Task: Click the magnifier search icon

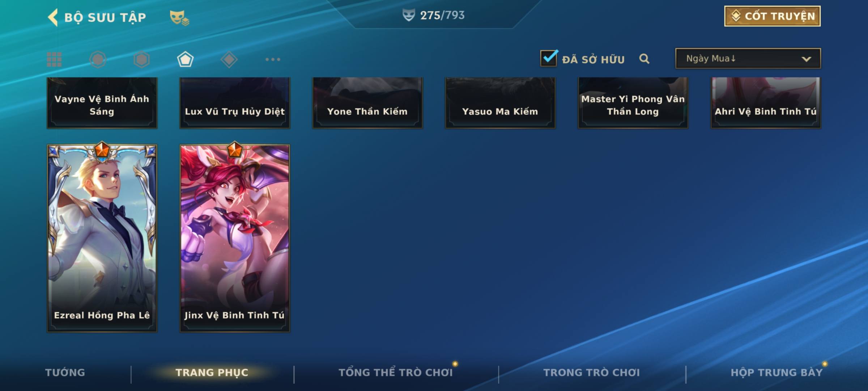Action: [644, 59]
